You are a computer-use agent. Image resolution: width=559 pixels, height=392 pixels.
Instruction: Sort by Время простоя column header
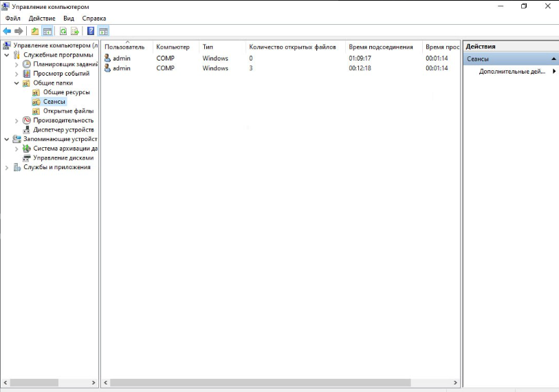441,47
